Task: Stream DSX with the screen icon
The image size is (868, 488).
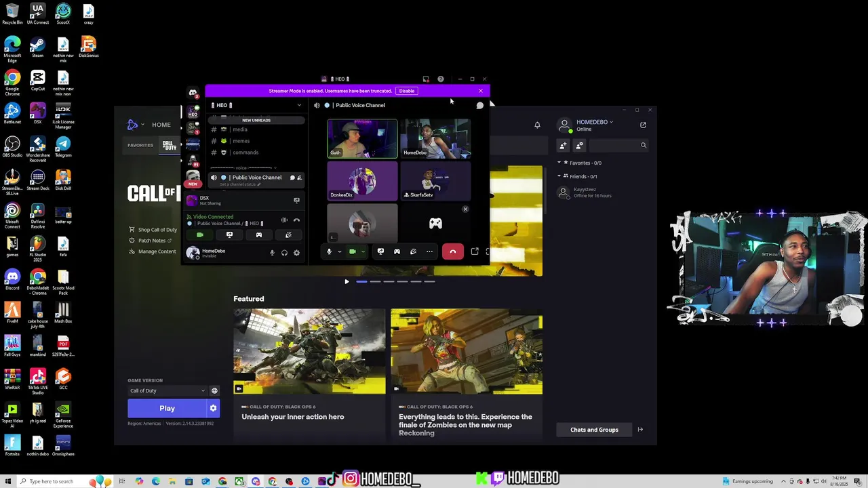Action: (296, 200)
